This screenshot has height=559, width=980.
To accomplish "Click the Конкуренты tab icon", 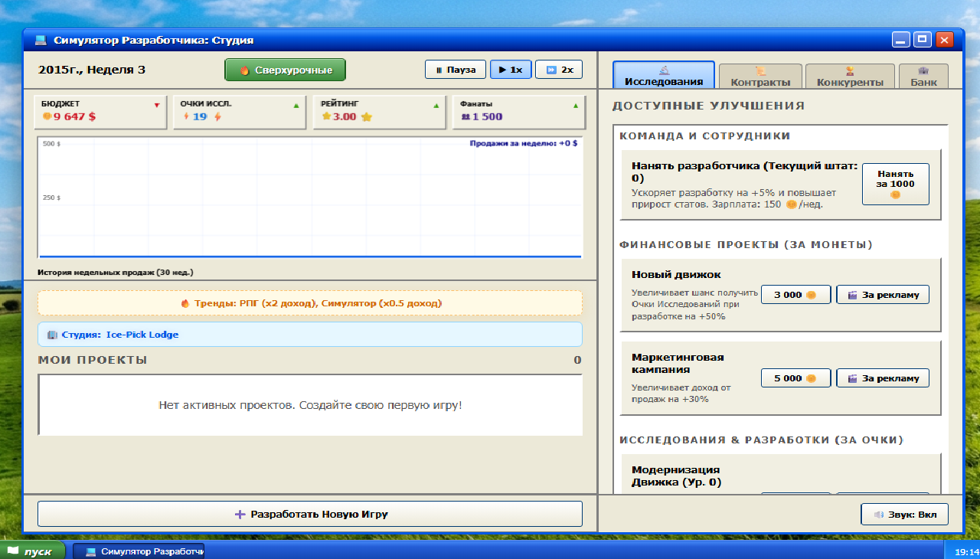I will tap(850, 70).
